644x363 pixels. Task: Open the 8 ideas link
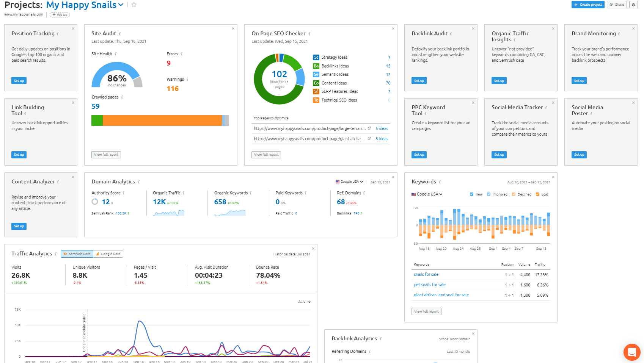click(382, 139)
